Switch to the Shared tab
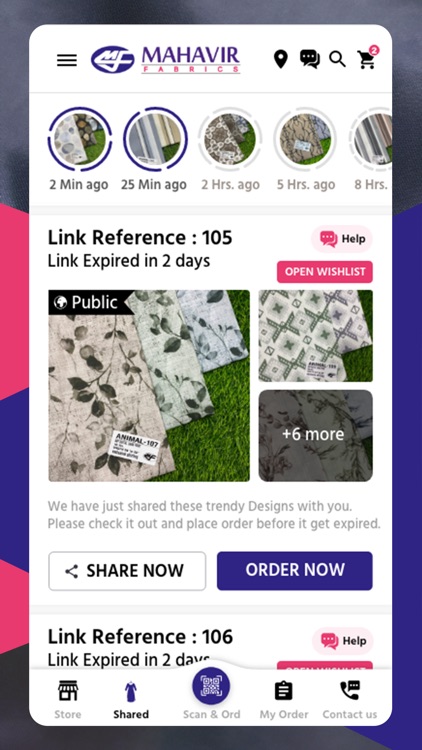Screen dimensions: 422x750 pos(131,700)
